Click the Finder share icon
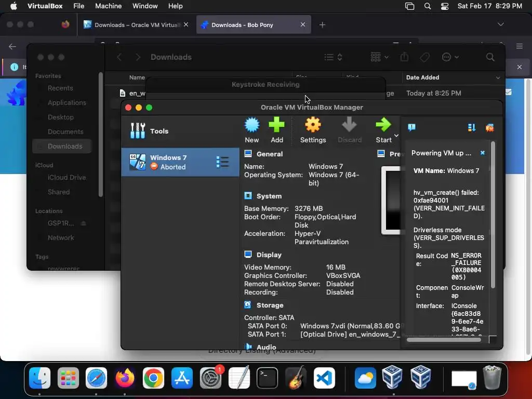532x399 pixels. tap(404, 57)
